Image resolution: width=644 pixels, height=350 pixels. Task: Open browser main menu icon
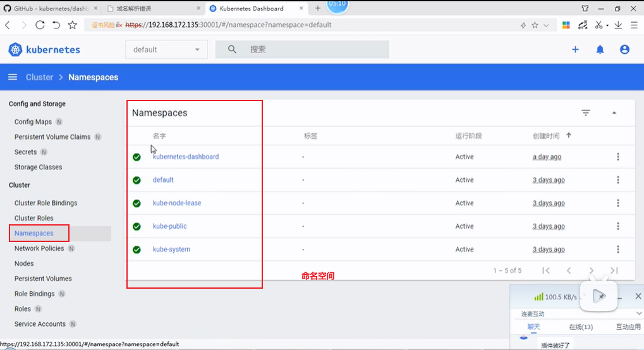pyautogui.click(x=634, y=25)
